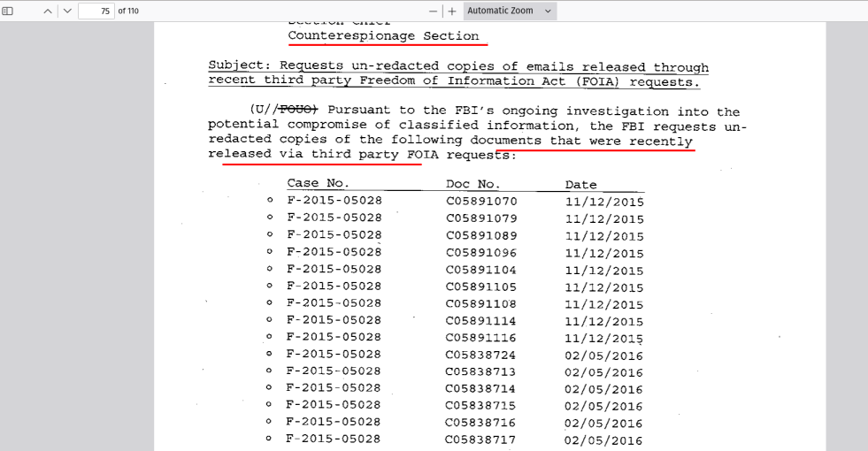Click document number C05838717
The width and height of the screenshot is (868, 451).
coord(480,440)
